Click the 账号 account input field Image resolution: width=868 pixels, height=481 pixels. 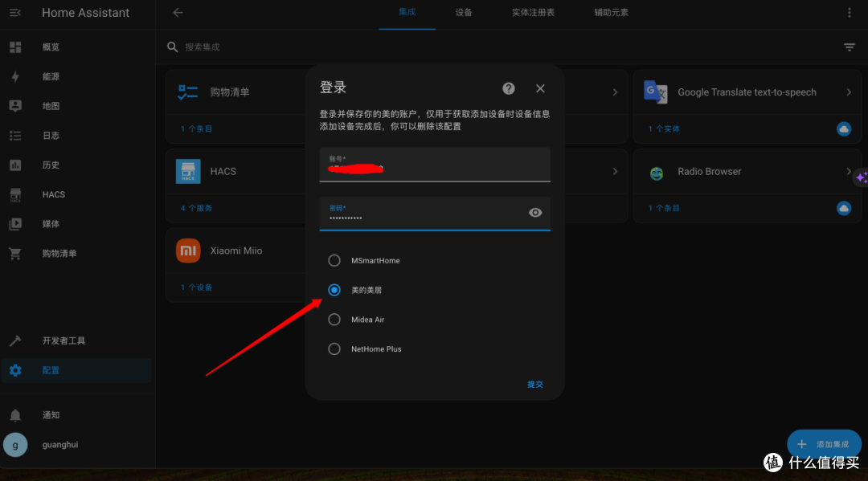coord(435,165)
